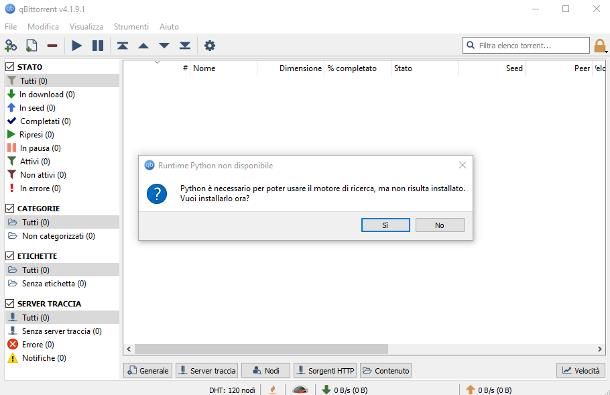Click the red delete torrent icon
This screenshot has width=610, height=395.
click(52, 46)
